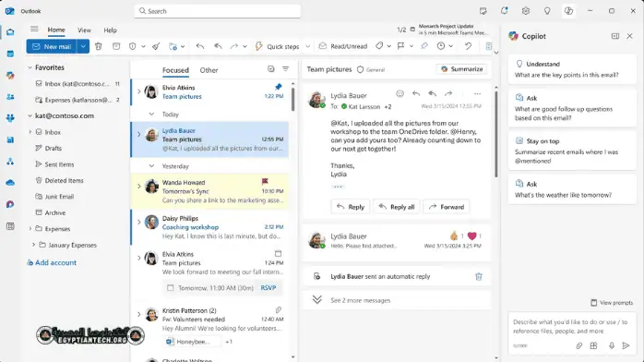Click the Archive icon in ribbon
The width and height of the screenshot is (644, 362).
pyautogui.click(x=116, y=46)
